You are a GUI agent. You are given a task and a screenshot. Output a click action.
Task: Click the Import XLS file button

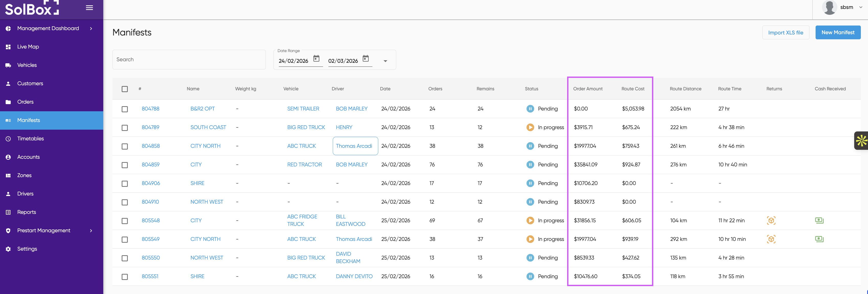click(x=785, y=33)
